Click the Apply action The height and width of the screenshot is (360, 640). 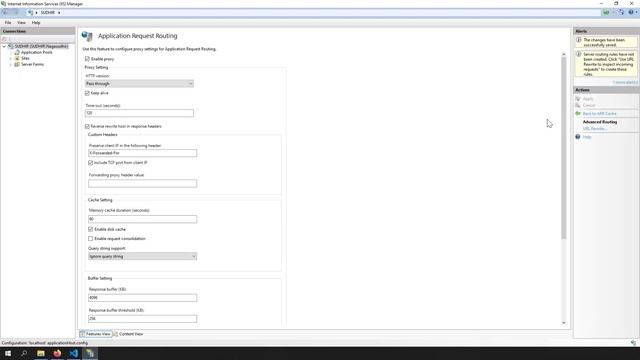[x=588, y=99]
